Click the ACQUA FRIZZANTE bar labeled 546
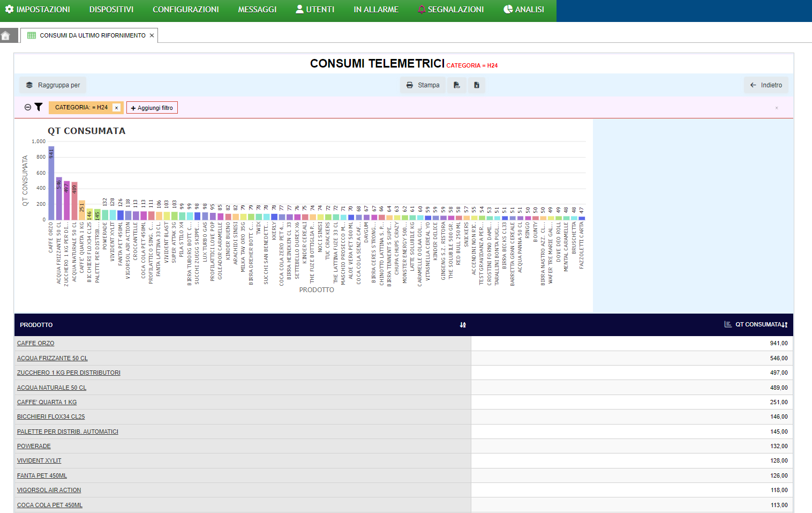Viewport: 812px width, 513px height. tap(59, 198)
